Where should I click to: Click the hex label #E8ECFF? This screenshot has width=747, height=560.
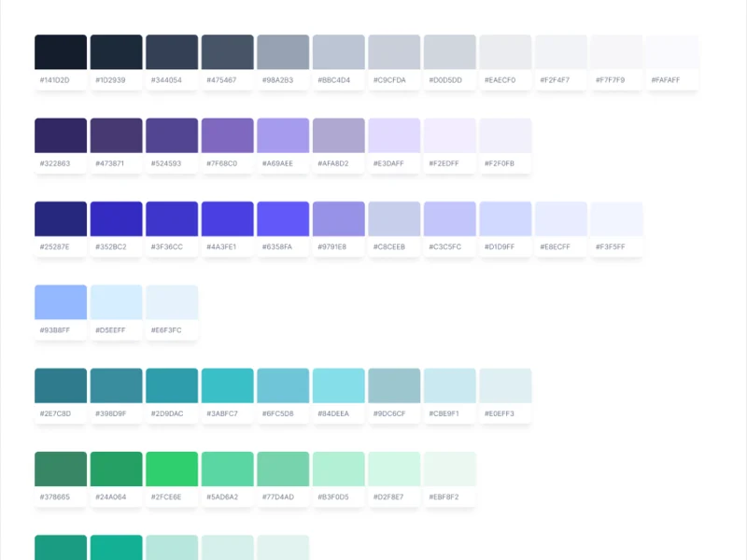[x=555, y=246]
